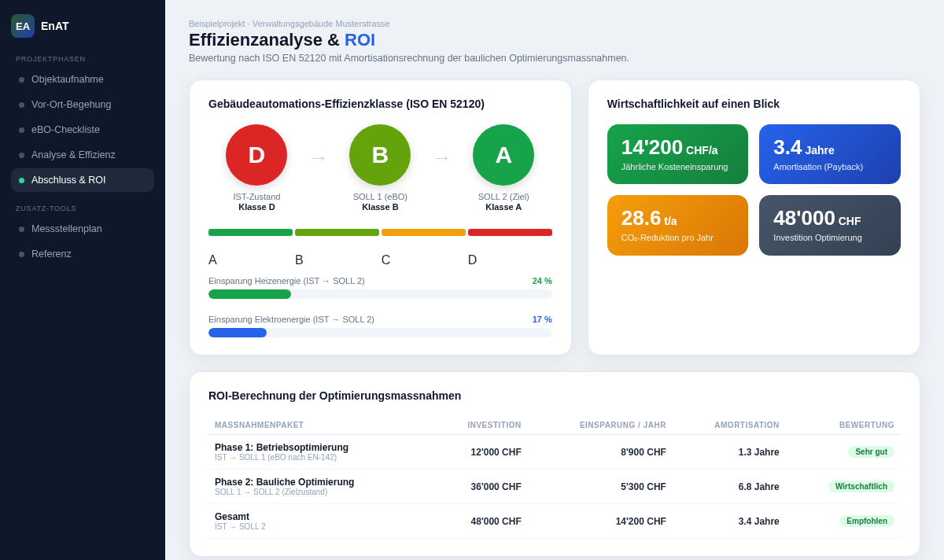The image size is (944, 560).
Task: Click the IST-Zustand Klasse D label
Action: coord(256,202)
